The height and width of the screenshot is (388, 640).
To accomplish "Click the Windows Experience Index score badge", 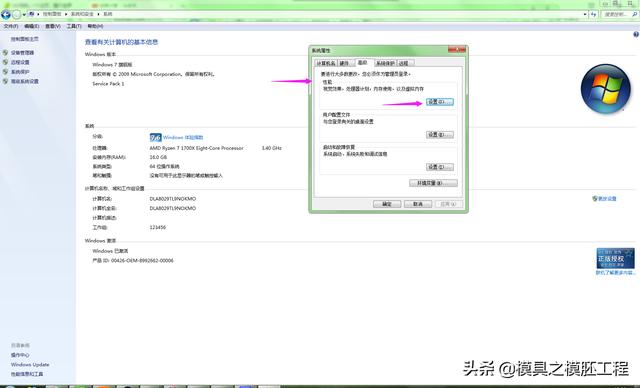I will pos(156,137).
